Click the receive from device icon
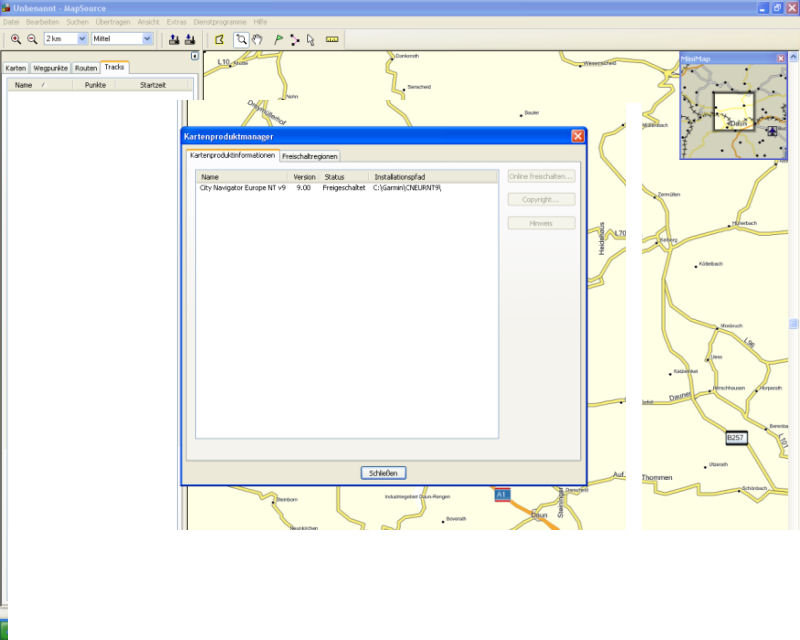 click(190, 39)
